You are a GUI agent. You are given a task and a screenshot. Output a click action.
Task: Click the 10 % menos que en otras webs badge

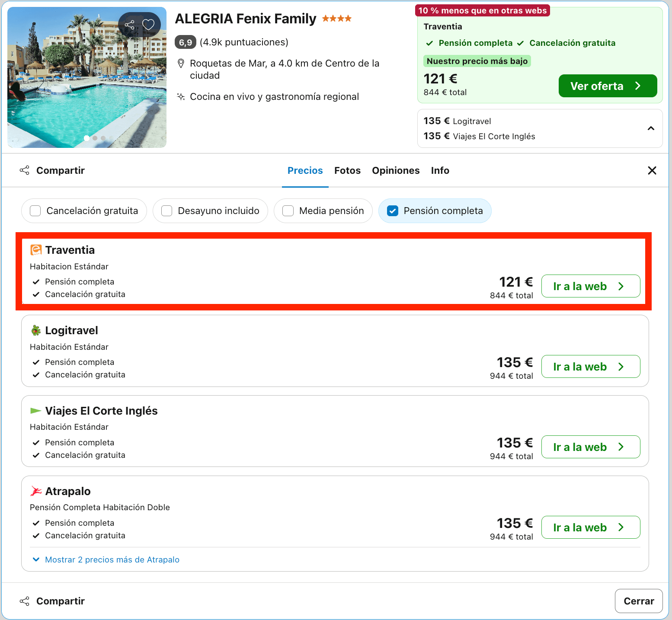coord(483,10)
